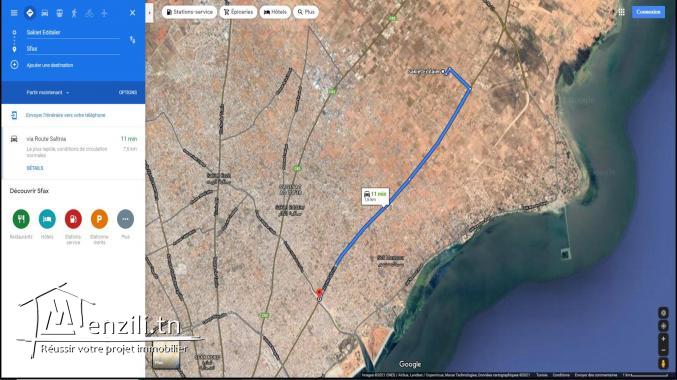Select the best travel mode icon
Screen dimensions: 677x380
(30, 13)
